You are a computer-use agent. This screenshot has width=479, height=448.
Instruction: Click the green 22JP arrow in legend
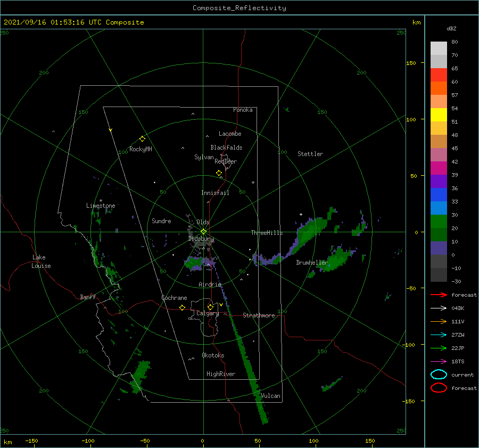point(439,348)
